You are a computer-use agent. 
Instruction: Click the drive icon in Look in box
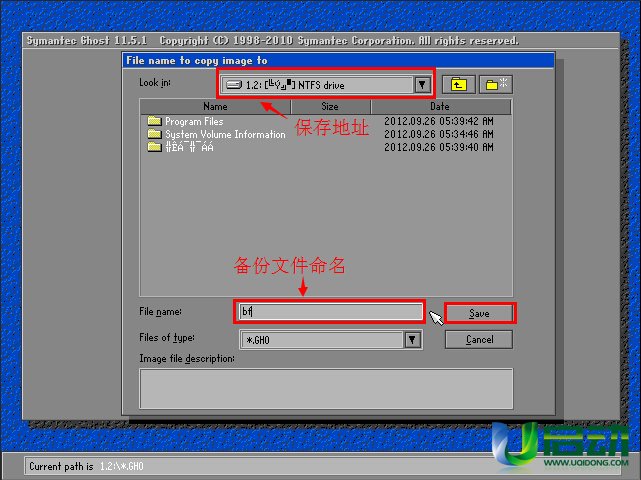[x=234, y=85]
